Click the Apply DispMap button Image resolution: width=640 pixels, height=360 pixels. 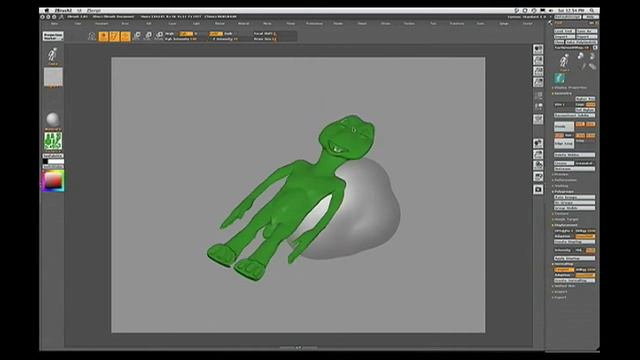pyautogui.click(x=574, y=258)
